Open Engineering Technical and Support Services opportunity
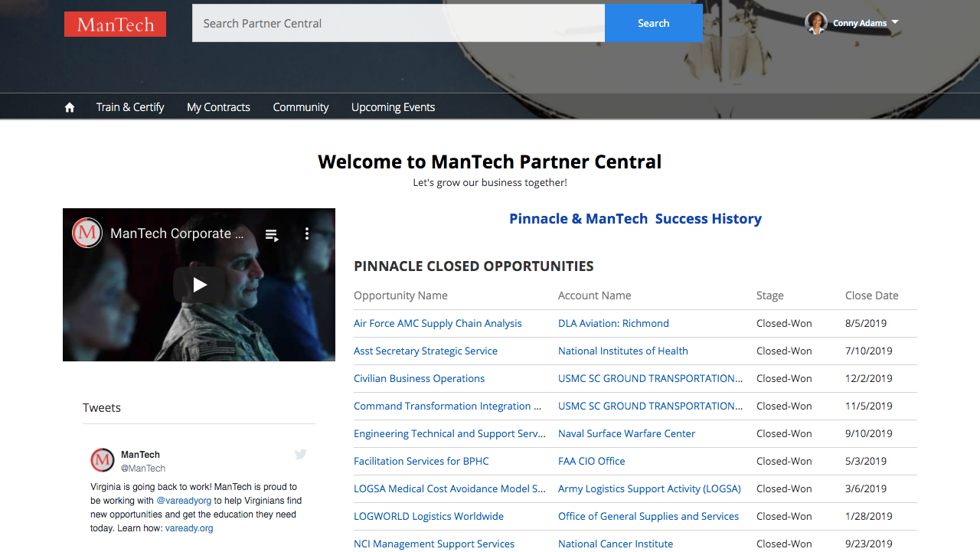980x552 pixels. (449, 433)
